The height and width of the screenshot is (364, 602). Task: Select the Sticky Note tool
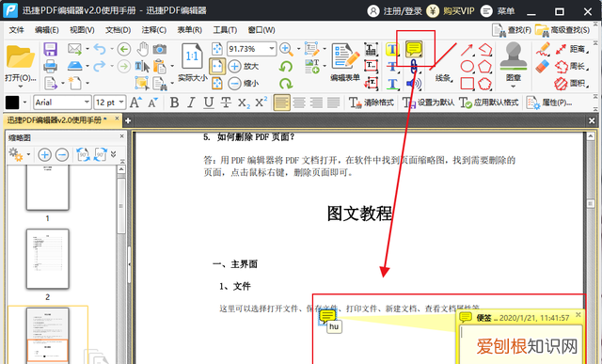[414, 49]
